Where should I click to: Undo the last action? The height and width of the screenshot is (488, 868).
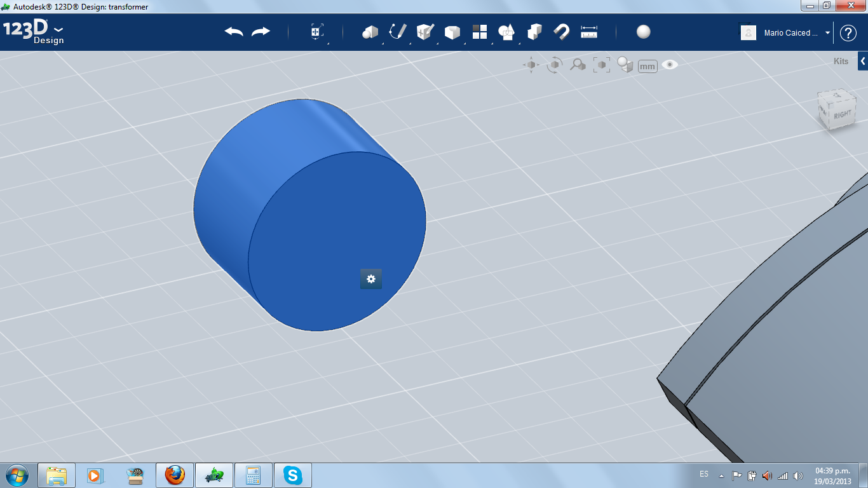234,32
